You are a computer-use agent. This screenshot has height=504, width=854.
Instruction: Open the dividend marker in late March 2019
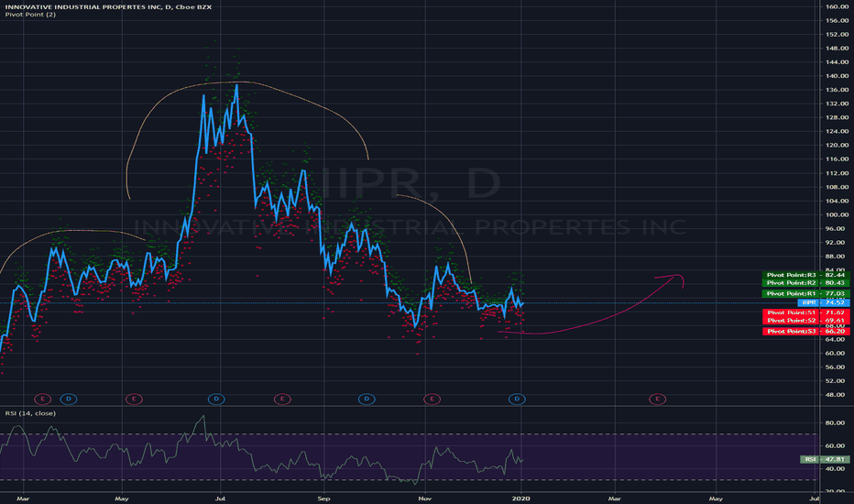click(x=69, y=399)
